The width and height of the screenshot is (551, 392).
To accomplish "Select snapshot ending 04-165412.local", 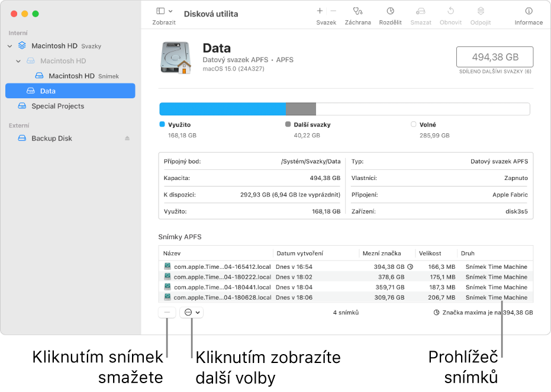I will pyautogui.click(x=346, y=266).
